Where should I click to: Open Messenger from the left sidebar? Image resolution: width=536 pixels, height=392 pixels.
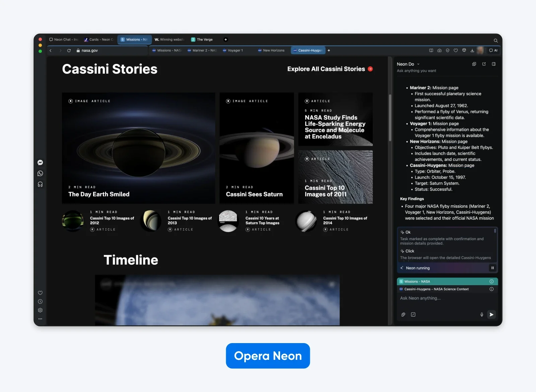click(40, 162)
